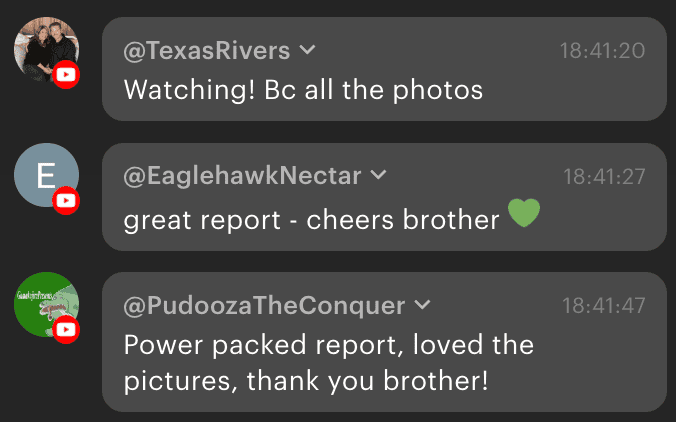Image resolution: width=676 pixels, height=422 pixels.
Task: Select the "great report - cheers brother" message
Action: point(311,219)
